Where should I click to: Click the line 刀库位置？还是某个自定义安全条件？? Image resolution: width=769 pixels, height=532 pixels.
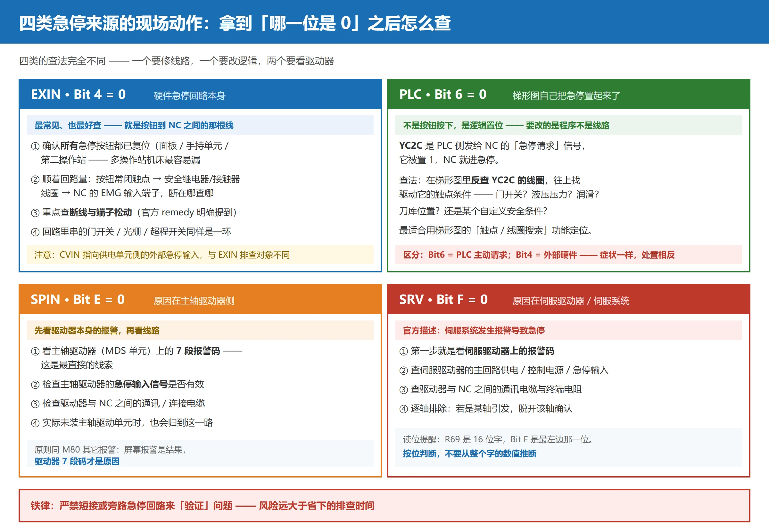(474, 211)
